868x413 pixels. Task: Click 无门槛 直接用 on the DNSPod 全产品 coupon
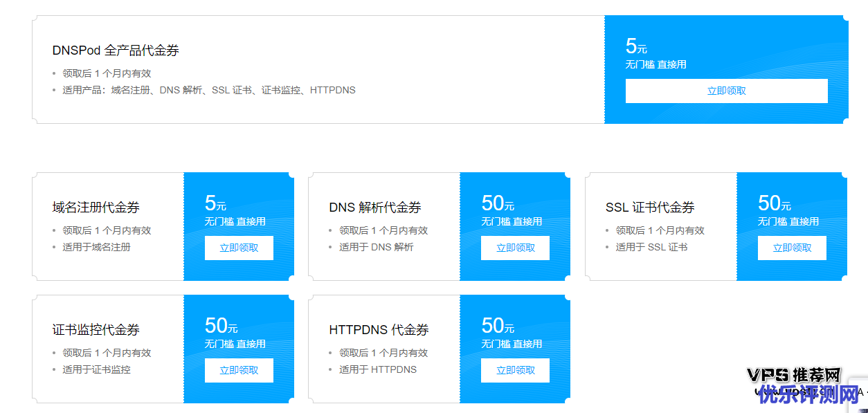point(655,64)
